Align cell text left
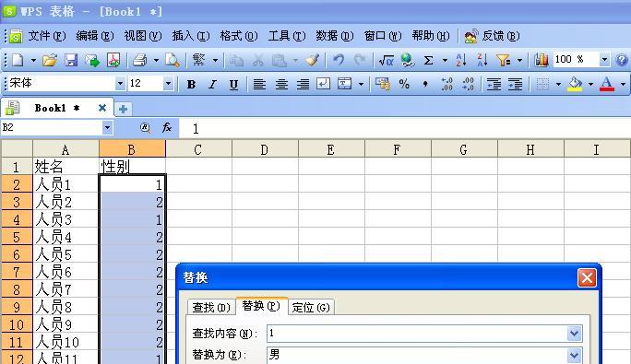 (x=259, y=84)
